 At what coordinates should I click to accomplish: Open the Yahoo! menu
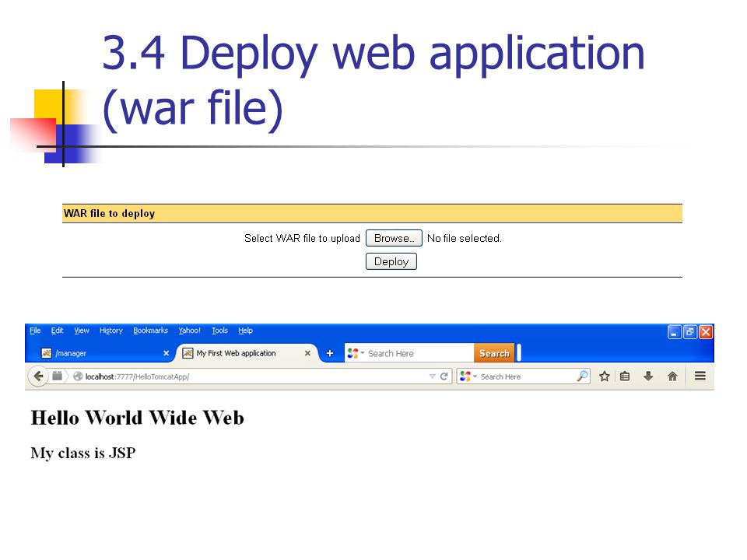tap(189, 331)
